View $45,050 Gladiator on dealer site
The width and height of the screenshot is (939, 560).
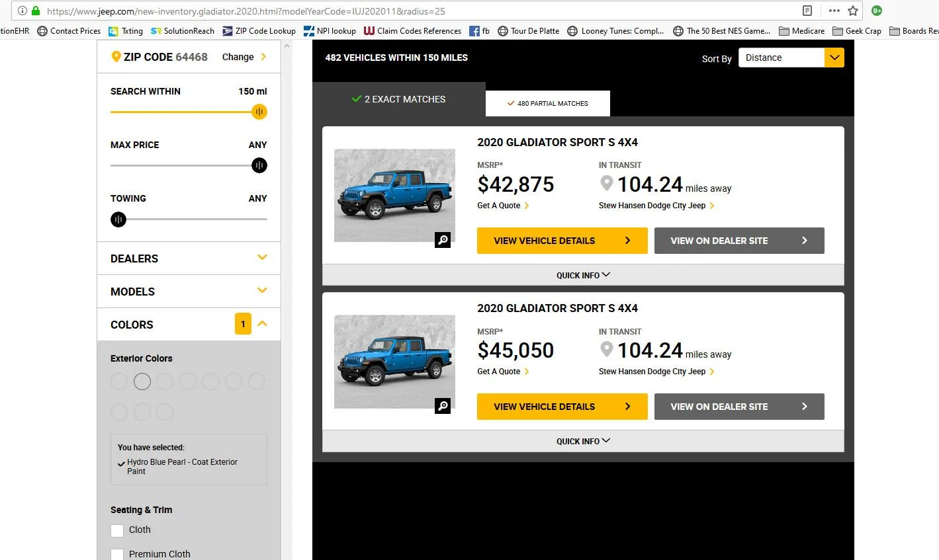739,407
